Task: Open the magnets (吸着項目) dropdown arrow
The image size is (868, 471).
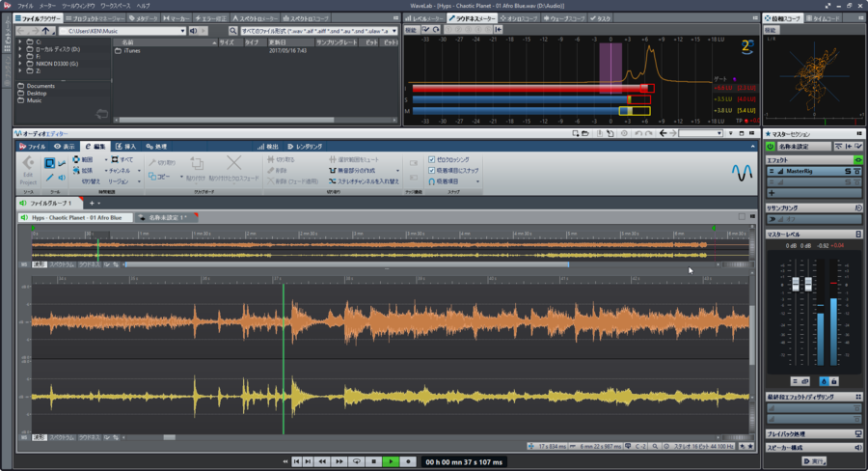Action: 477,181
